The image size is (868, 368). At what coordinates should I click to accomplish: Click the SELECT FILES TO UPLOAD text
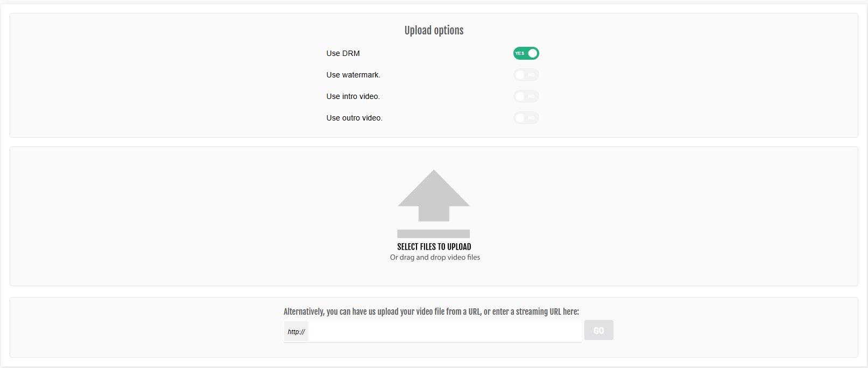pos(434,246)
